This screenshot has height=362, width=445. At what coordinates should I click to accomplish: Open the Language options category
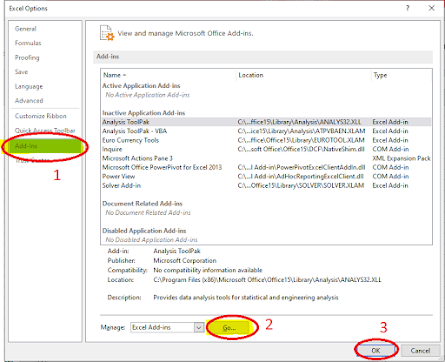(x=29, y=87)
